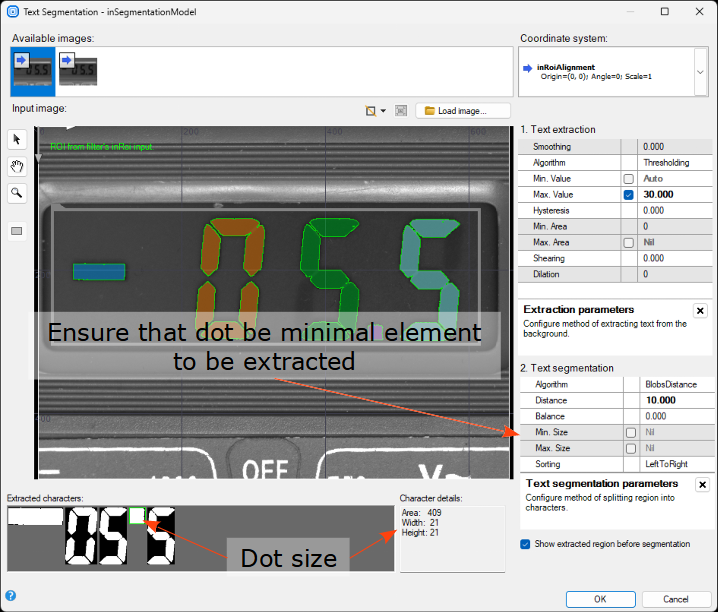718x612 pixels.
Task: Pick the rectangle ROI tool
Action: (x=16, y=231)
